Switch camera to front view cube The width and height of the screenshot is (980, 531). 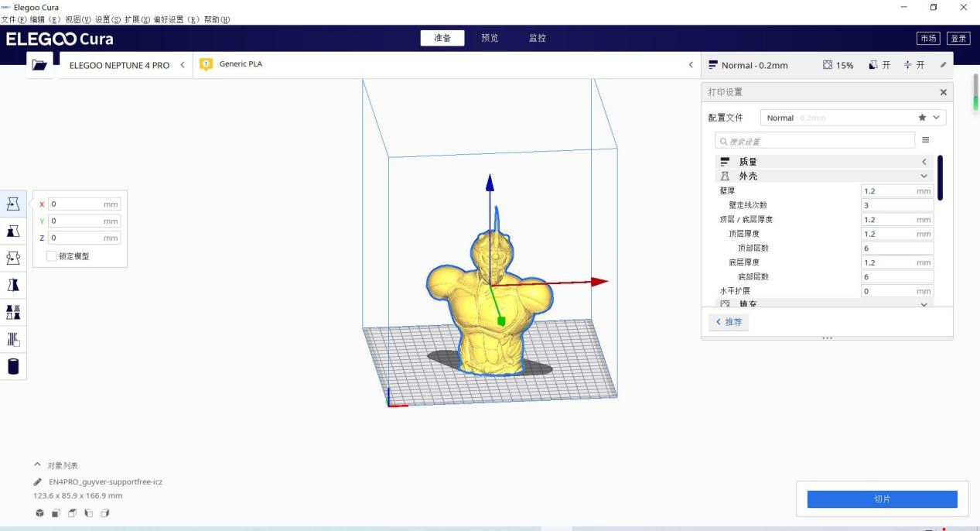coord(56,513)
